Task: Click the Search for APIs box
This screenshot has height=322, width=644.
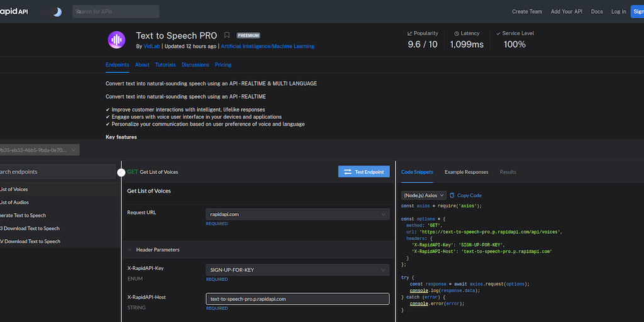Action: (116, 11)
